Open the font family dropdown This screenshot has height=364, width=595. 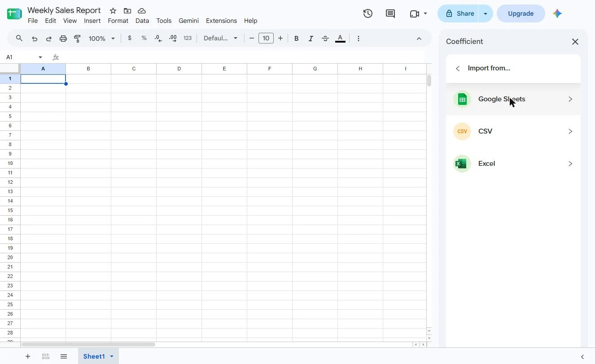pyautogui.click(x=220, y=39)
